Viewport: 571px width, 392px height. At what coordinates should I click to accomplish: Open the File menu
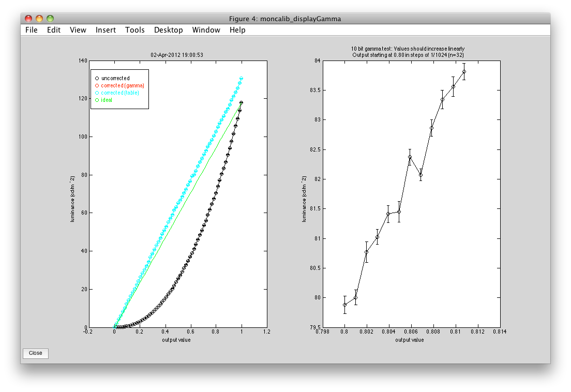tap(32, 30)
